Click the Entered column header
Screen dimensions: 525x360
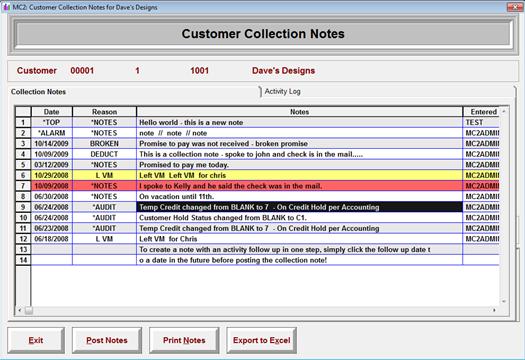481,112
